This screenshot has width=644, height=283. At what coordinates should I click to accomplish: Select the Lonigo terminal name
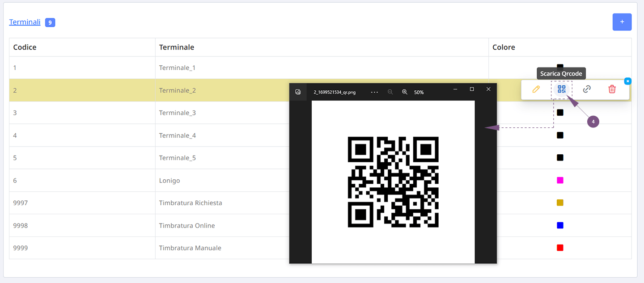169,181
